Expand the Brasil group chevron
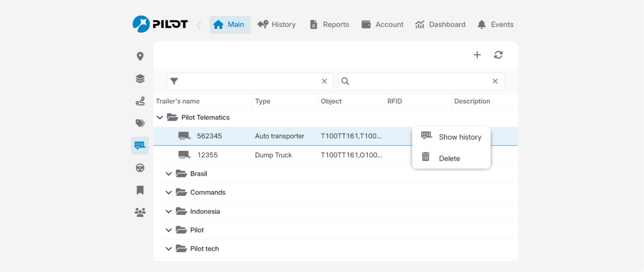644x272 pixels. point(169,174)
